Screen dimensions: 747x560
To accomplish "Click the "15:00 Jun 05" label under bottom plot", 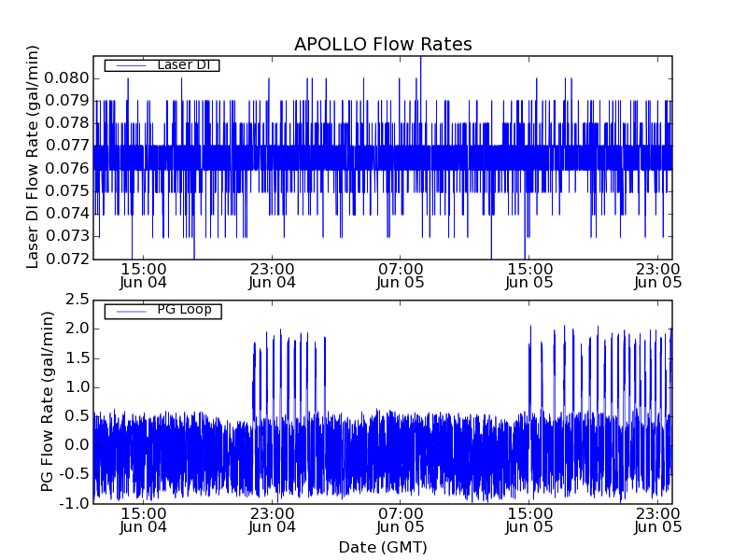I will (529, 520).
